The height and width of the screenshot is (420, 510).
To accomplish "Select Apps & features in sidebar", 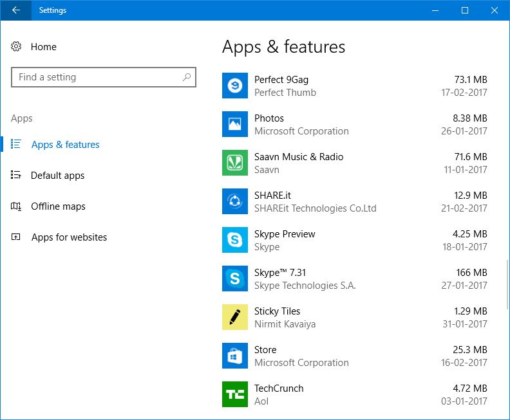I will coord(66,145).
